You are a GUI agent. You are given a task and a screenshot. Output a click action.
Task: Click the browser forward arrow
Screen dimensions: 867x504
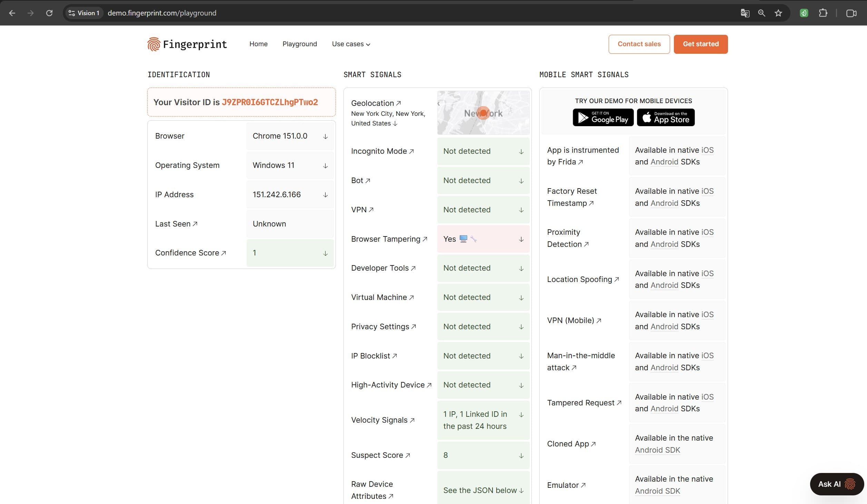[x=31, y=13]
